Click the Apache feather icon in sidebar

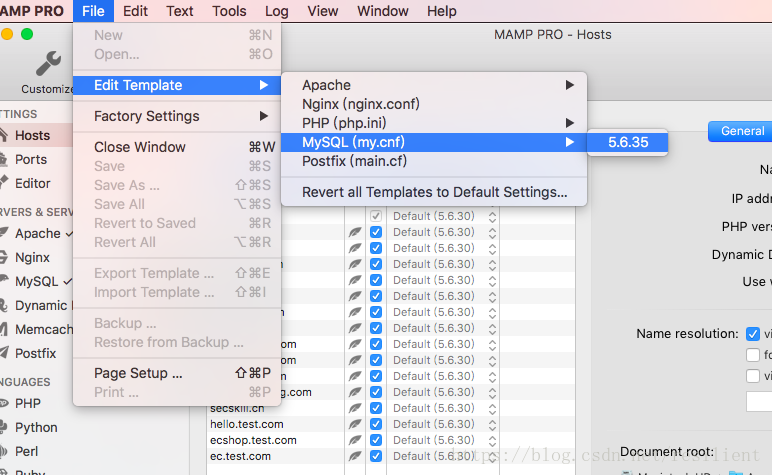click(x=3, y=232)
